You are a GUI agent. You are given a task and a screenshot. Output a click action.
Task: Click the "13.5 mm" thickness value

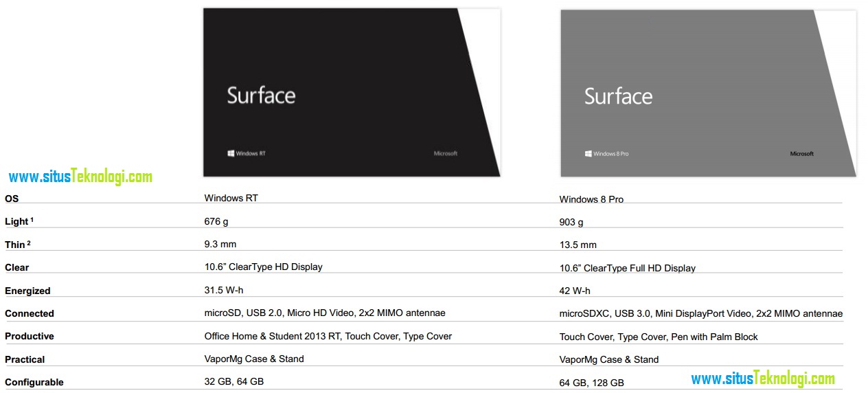[578, 245]
